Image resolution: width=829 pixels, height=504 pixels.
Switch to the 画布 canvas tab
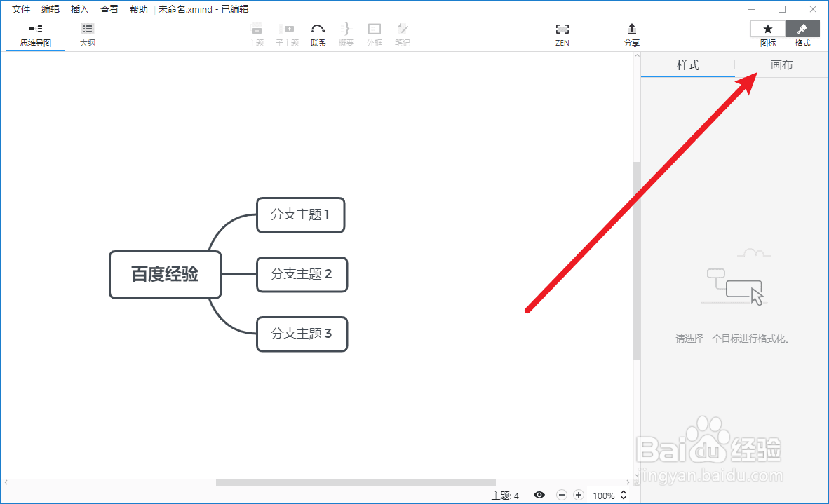(x=782, y=65)
